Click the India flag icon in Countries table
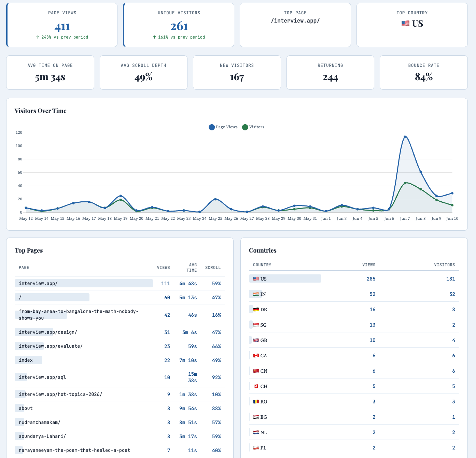476x458 pixels. (256, 294)
